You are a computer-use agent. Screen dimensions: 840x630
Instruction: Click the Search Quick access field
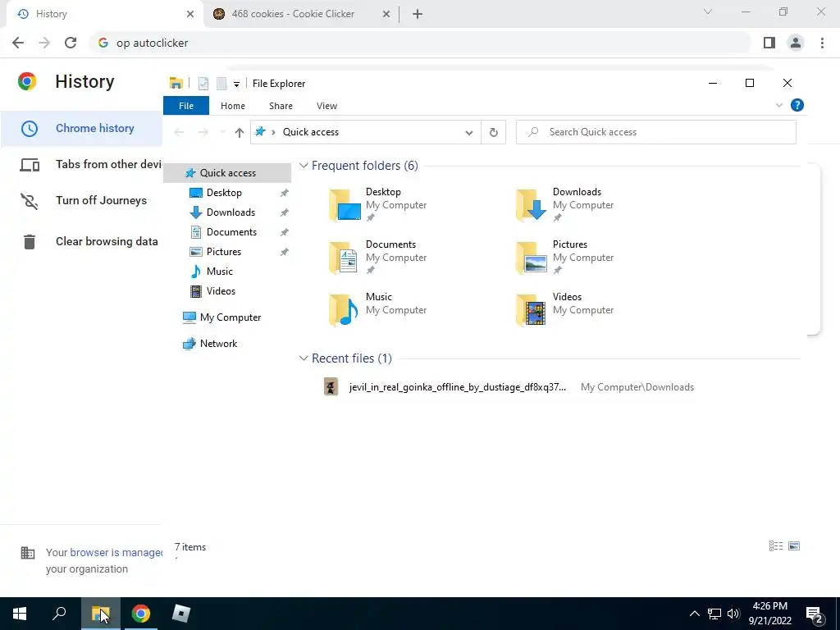(655, 132)
